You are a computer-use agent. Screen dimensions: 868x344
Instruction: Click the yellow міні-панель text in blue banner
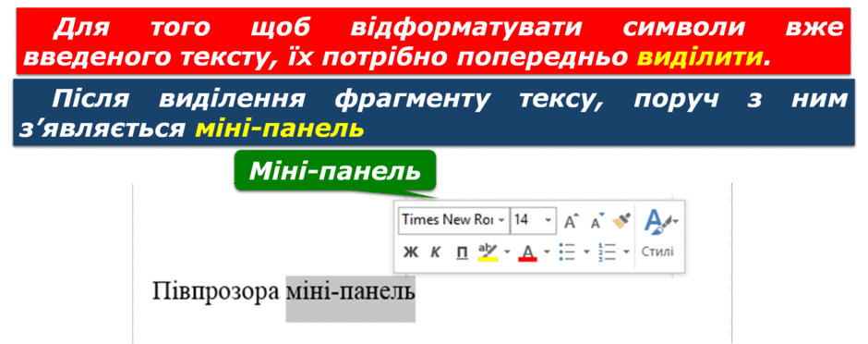[x=280, y=129]
